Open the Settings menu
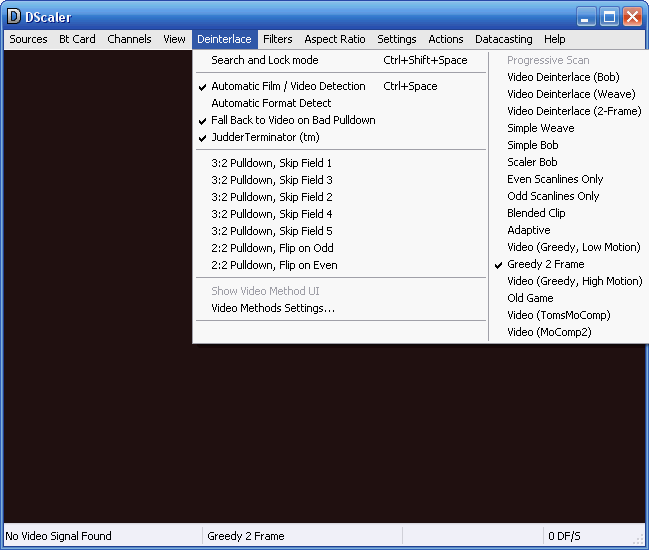Viewport: 649px width, 550px height. 397,39
